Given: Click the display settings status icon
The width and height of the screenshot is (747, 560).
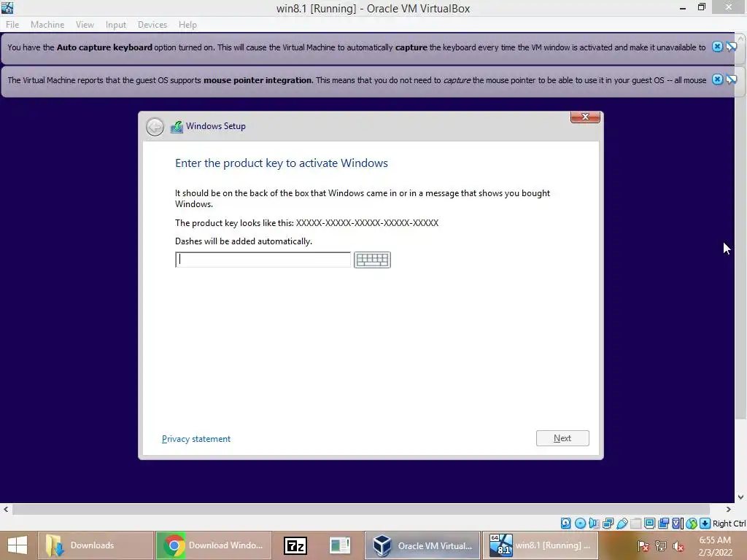Looking at the screenshot, I should click(x=649, y=524).
